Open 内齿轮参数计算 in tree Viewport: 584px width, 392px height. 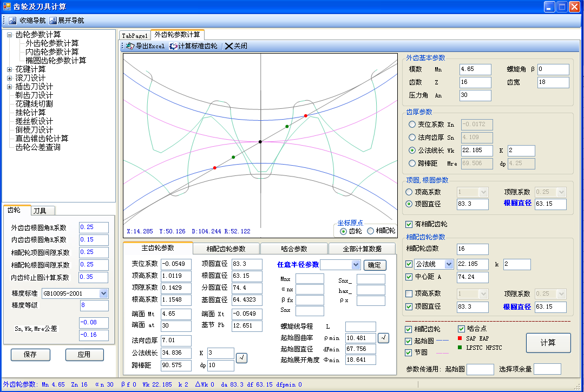pyautogui.click(x=52, y=52)
